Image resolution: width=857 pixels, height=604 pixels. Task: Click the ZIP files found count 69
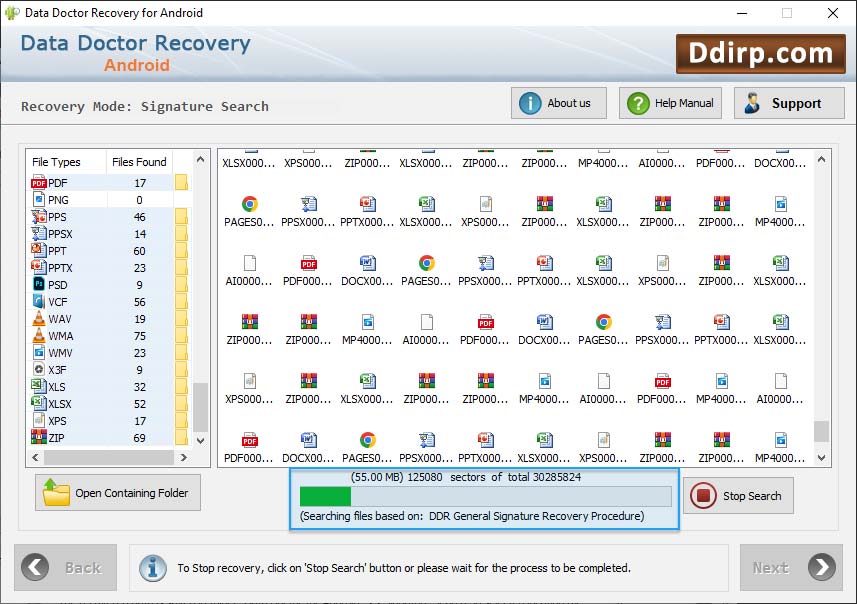tap(140, 438)
